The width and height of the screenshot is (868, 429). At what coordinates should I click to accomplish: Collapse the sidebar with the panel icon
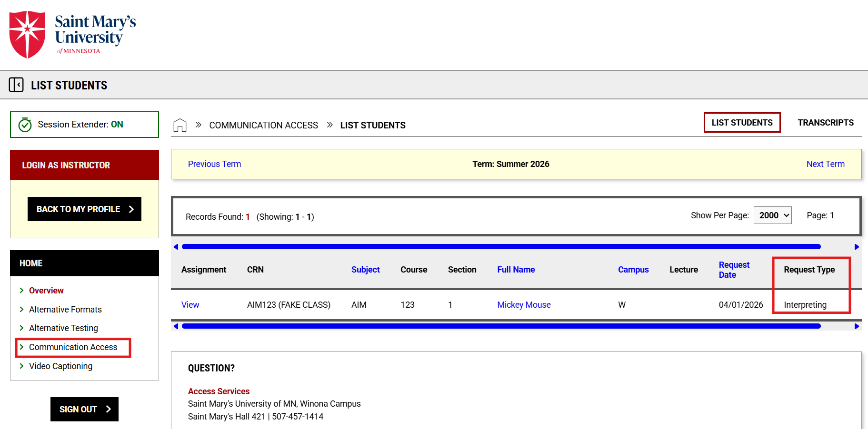click(x=16, y=85)
